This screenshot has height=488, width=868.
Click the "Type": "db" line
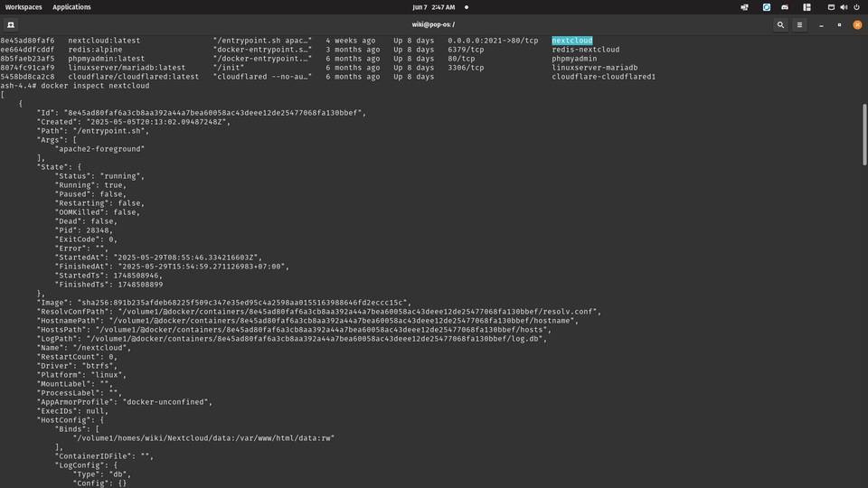pyautogui.click(x=102, y=474)
